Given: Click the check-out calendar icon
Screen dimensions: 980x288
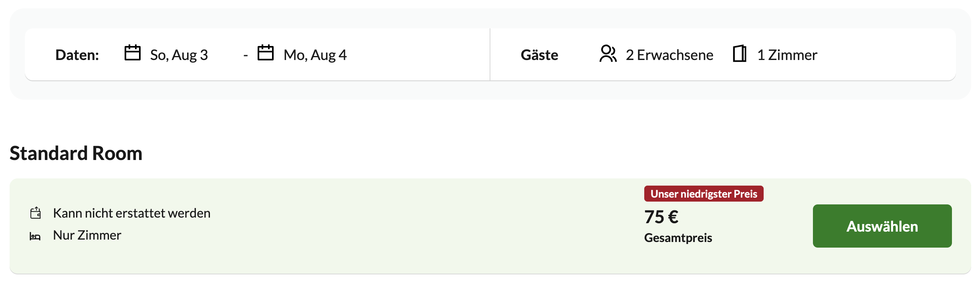Looking at the screenshot, I should [x=266, y=53].
